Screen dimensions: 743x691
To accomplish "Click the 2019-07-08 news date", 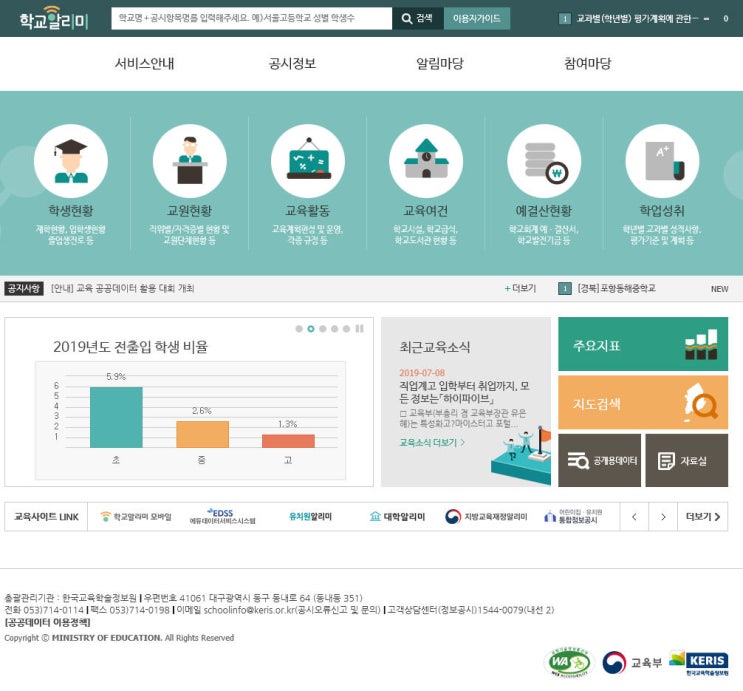I will coord(422,373).
